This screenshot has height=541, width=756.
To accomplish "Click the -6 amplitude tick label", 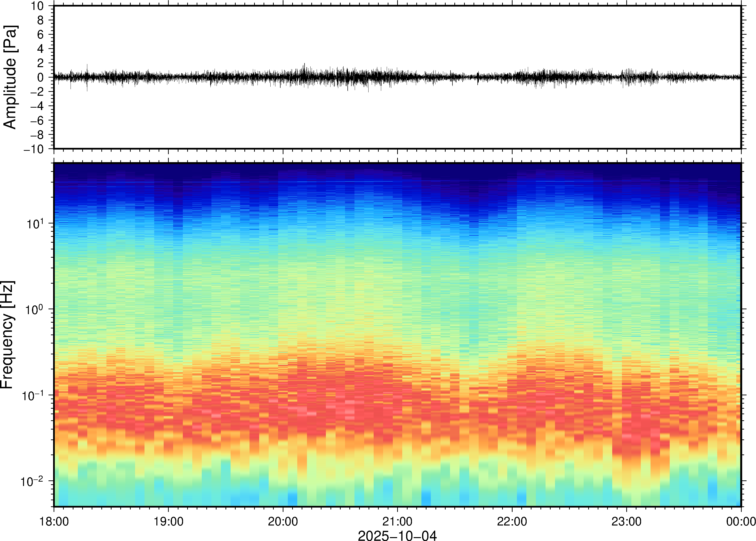I will pos(37,120).
